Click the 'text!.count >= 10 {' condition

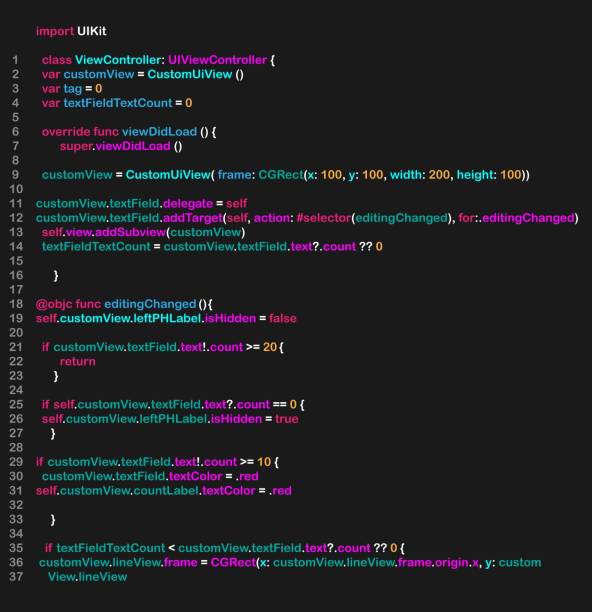click(x=226, y=462)
